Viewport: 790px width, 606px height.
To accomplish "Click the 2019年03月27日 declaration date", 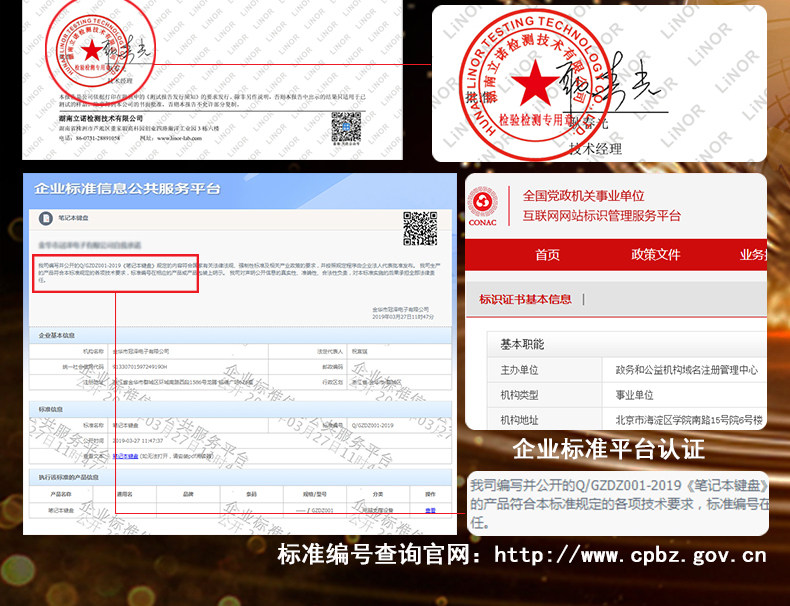I will click(x=403, y=317).
